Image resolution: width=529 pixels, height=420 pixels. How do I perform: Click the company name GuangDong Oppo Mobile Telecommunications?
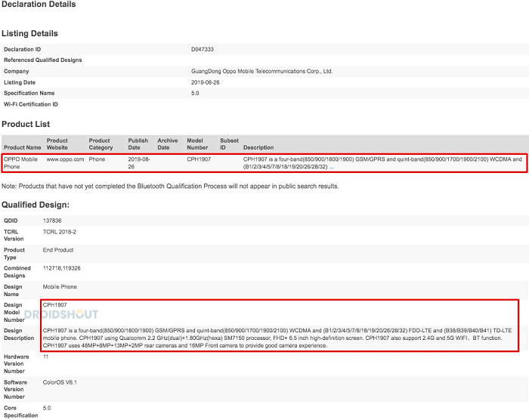(x=261, y=71)
